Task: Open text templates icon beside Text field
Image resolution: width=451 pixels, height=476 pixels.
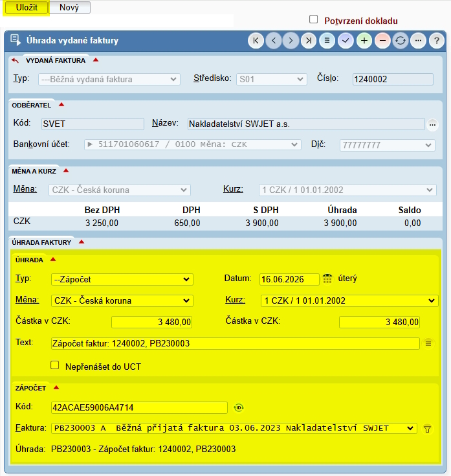Action: click(x=428, y=344)
